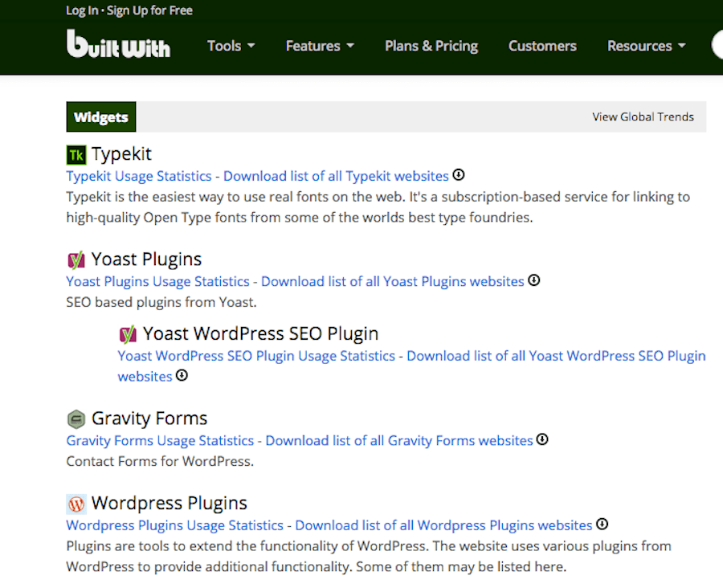This screenshot has height=588, width=723.
Task: Open Typekit Usage Statistics link
Action: pos(139,176)
